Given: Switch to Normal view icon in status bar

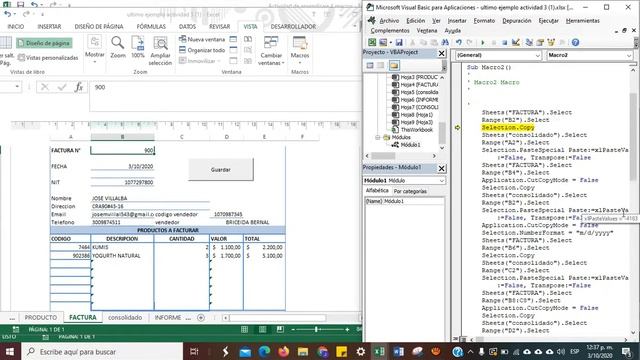Looking at the screenshot, I should coord(244,329).
